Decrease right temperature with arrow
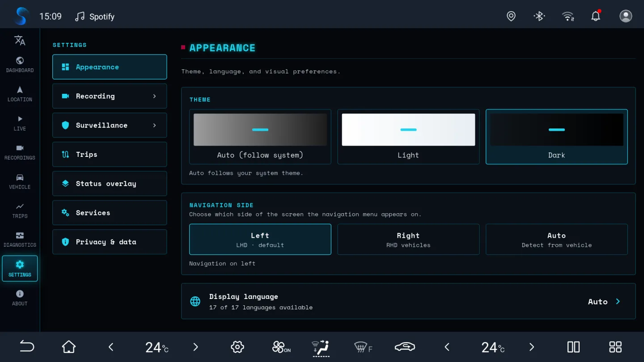 pyautogui.click(x=447, y=347)
